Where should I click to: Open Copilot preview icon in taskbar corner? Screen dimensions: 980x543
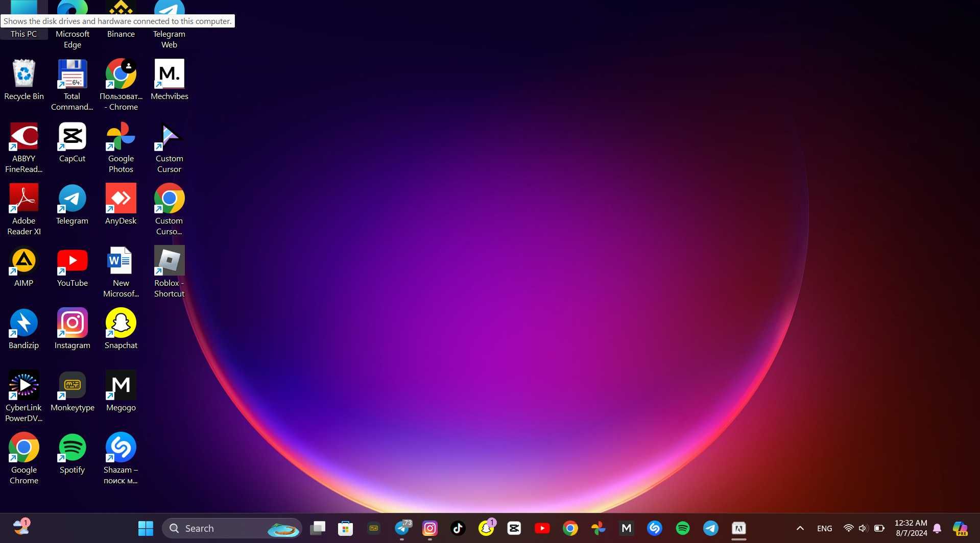click(x=961, y=528)
